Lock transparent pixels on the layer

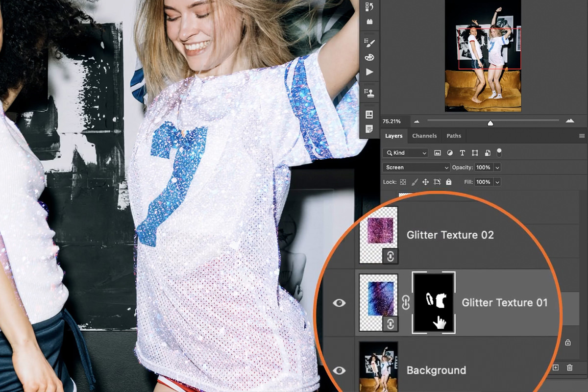[x=403, y=182]
